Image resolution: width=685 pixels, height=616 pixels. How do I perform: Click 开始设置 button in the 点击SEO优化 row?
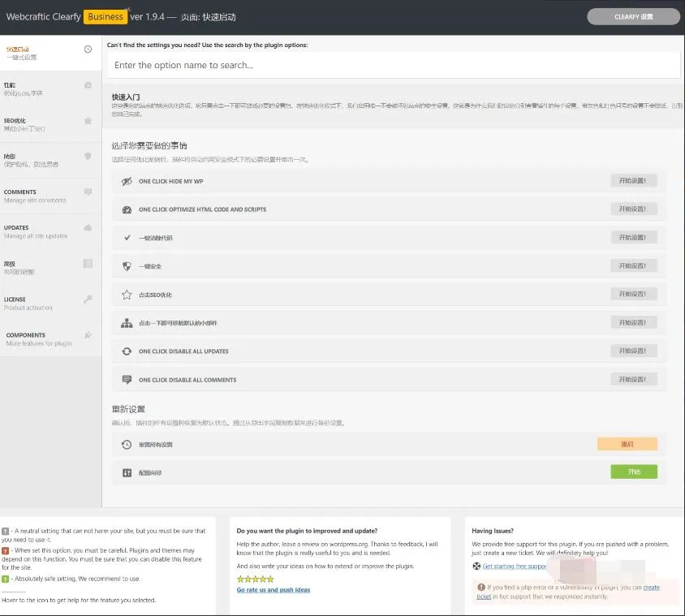[x=633, y=294]
